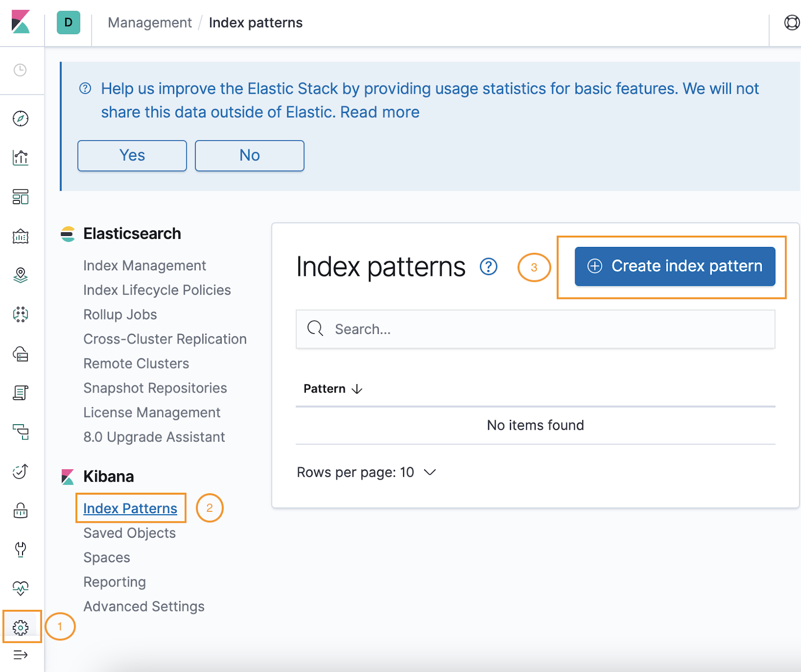Open Canvas icon in sidebar

[21, 236]
